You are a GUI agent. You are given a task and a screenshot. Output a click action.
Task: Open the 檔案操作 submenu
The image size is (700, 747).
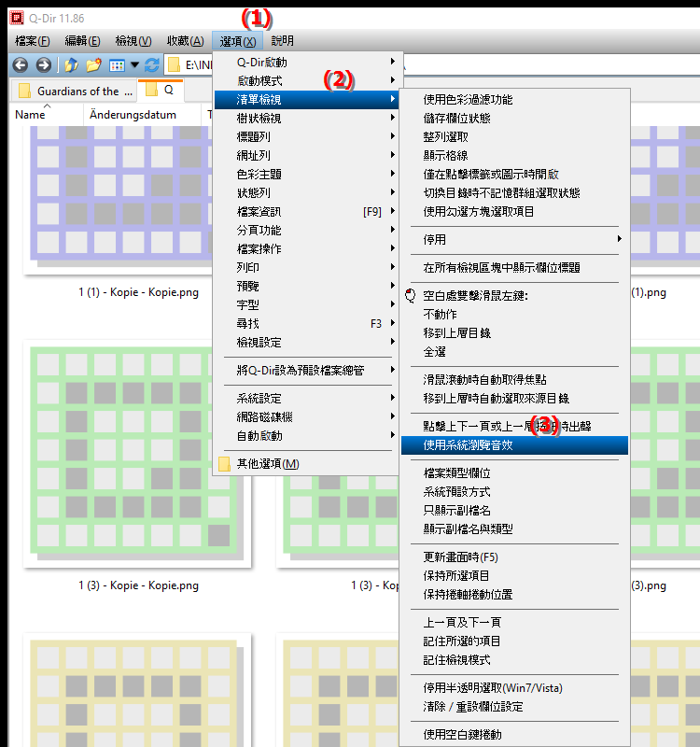pos(306,248)
